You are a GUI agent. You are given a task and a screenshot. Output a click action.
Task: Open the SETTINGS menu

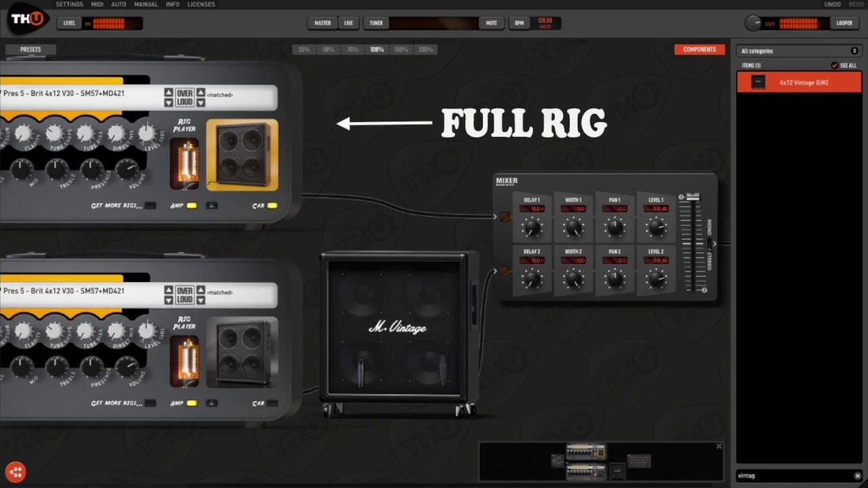[x=69, y=4]
